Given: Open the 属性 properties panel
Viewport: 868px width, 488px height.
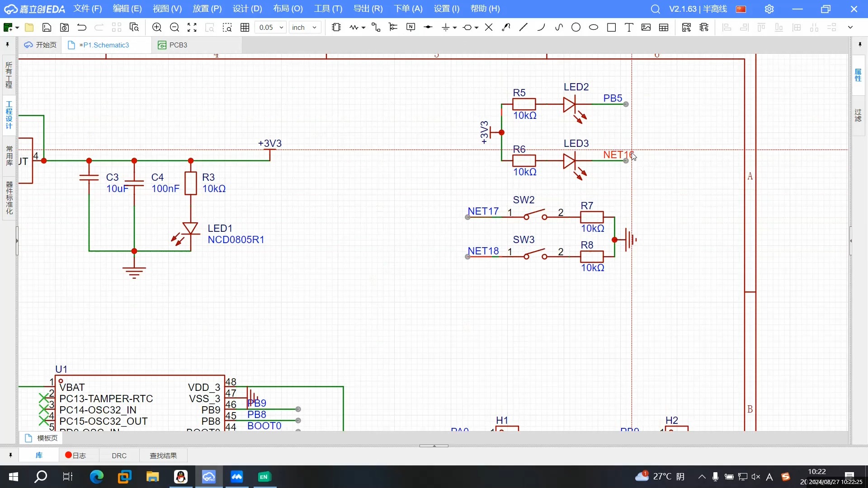Looking at the screenshot, I should point(858,75).
